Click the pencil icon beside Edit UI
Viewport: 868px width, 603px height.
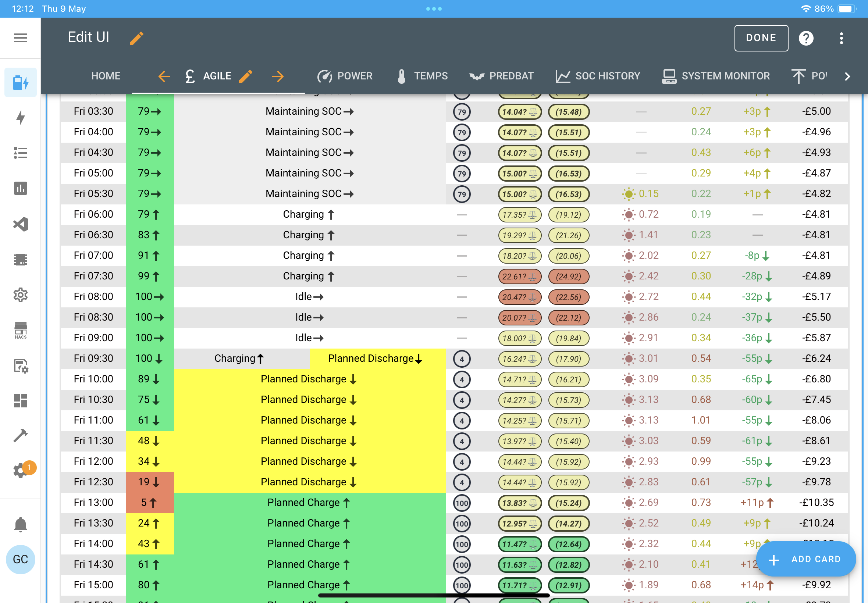tap(137, 38)
